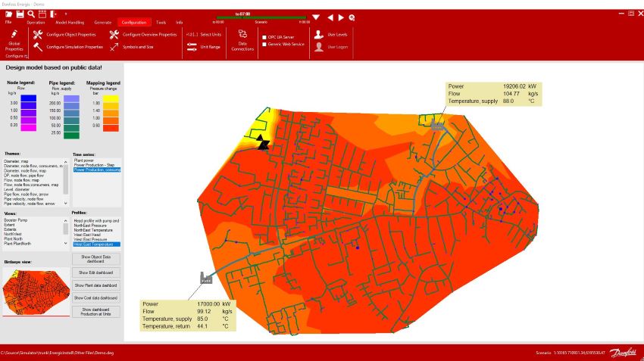Viewport: 644px width, 361px height.
Task: Click Show dashboard Production at Units
Action: [96, 312]
